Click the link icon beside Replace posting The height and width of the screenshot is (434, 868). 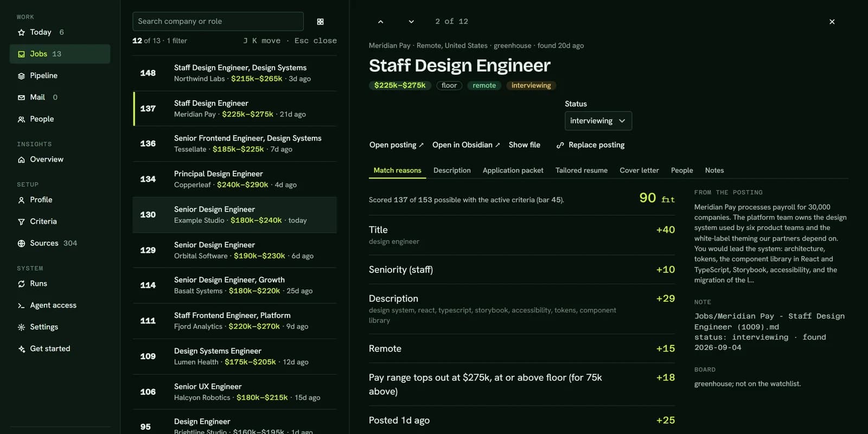point(560,145)
